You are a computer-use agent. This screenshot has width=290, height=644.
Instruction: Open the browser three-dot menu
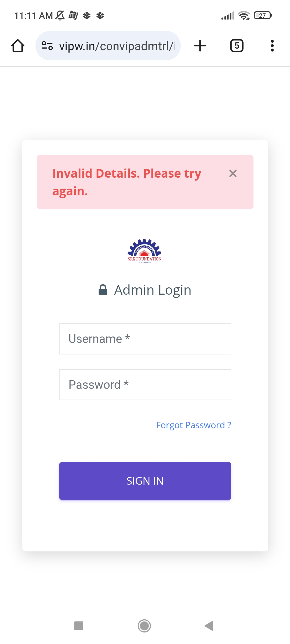(x=272, y=46)
